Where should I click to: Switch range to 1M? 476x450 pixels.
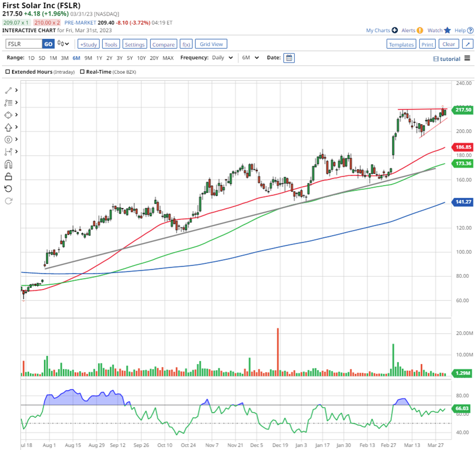point(53,58)
